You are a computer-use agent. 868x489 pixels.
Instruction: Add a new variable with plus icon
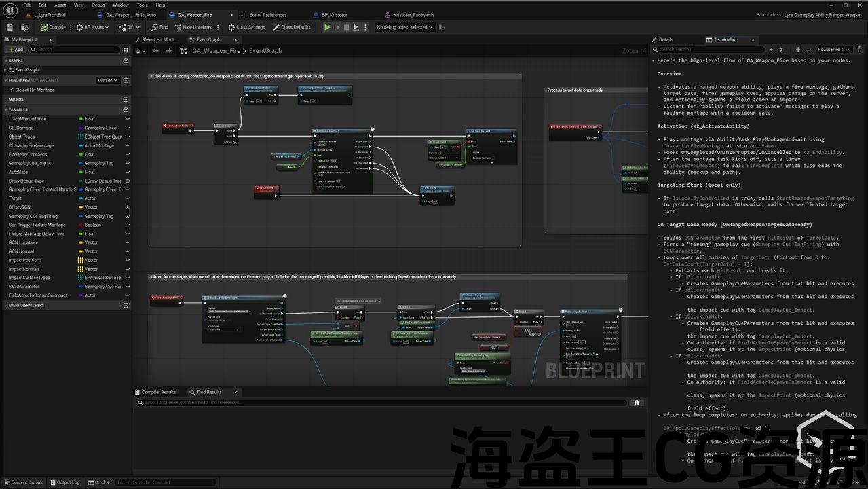pyautogui.click(x=126, y=109)
